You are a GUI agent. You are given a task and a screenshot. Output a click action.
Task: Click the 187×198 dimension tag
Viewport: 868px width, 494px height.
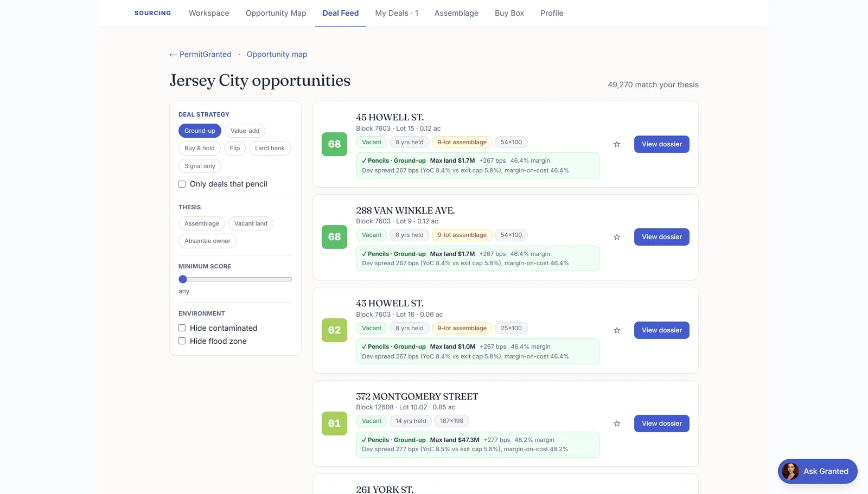451,421
